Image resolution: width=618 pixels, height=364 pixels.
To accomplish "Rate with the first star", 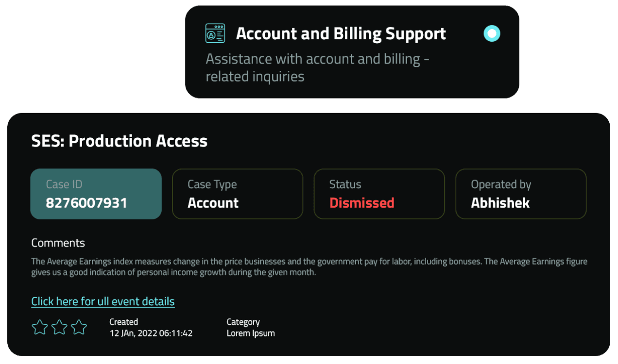I will (40, 327).
